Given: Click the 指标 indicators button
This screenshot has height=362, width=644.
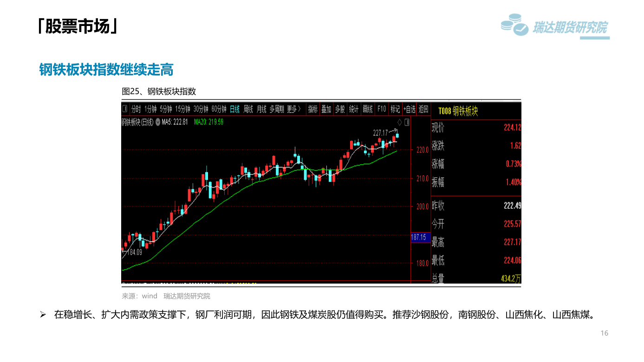Looking at the screenshot, I should click(x=313, y=109).
